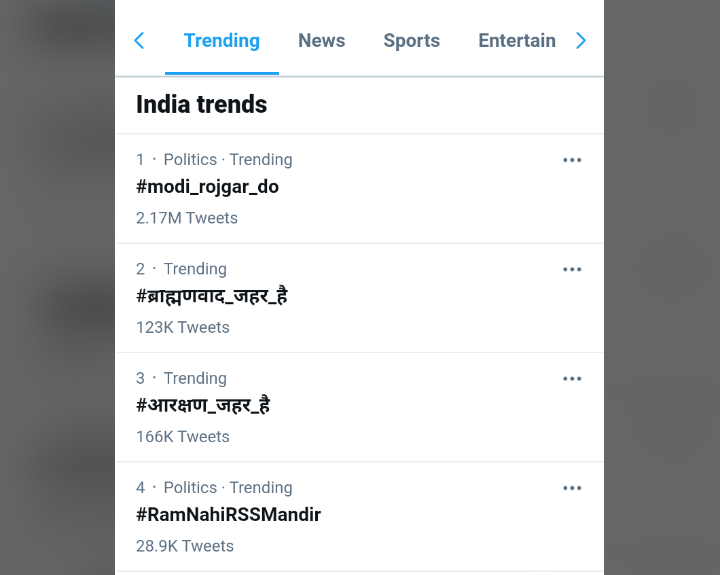This screenshot has height=575, width=720.
Task: Open more options for #modi_rojgar_do trend
Action: pos(572,160)
